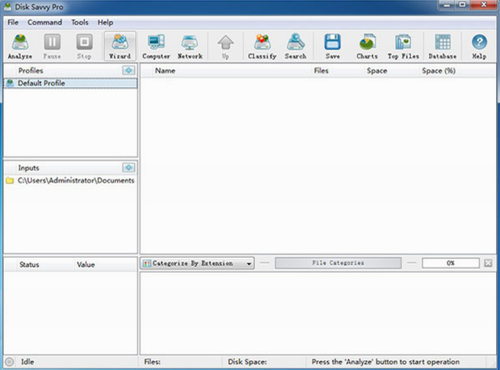
Task: Save results with the Save icon
Action: [x=333, y=46]
